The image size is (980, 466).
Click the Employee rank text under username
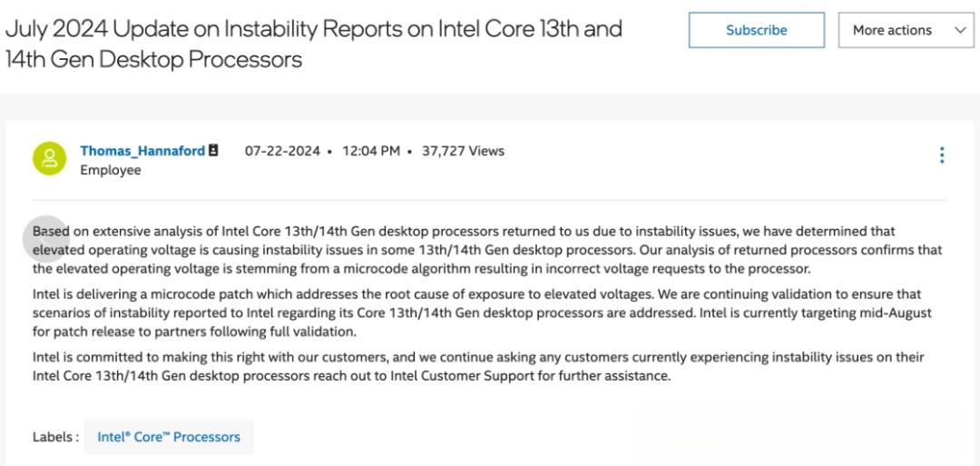coord(111,170)
